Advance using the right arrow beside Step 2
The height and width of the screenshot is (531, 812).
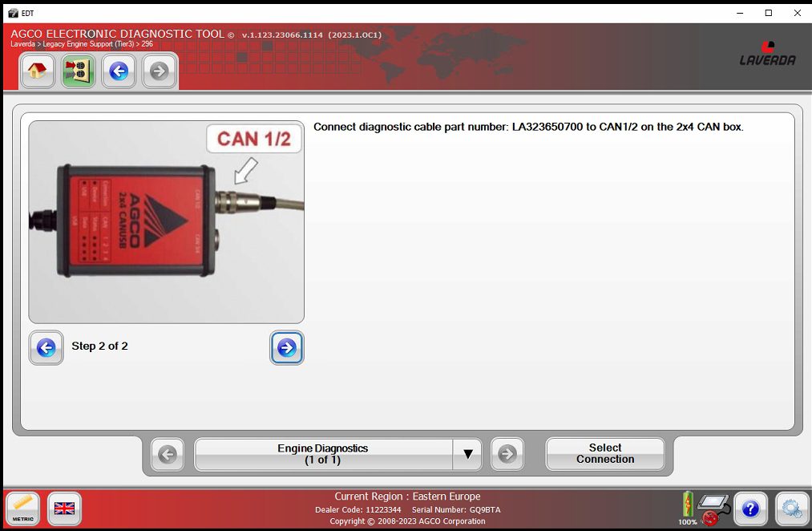286,347
